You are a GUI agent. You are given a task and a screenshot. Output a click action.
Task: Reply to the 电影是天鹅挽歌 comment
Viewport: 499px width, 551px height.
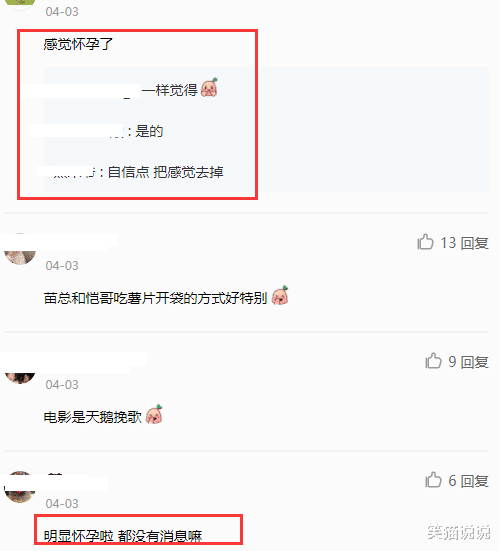[475, 362]
